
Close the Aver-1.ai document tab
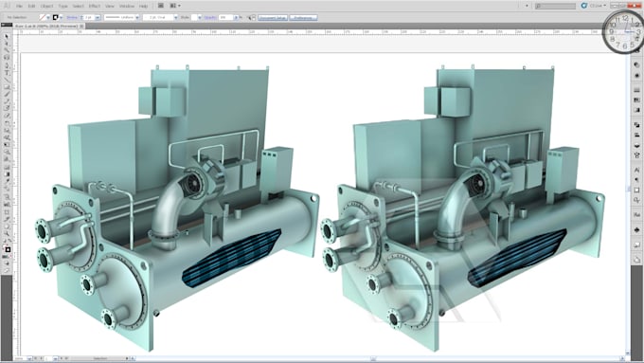(81, 26)
